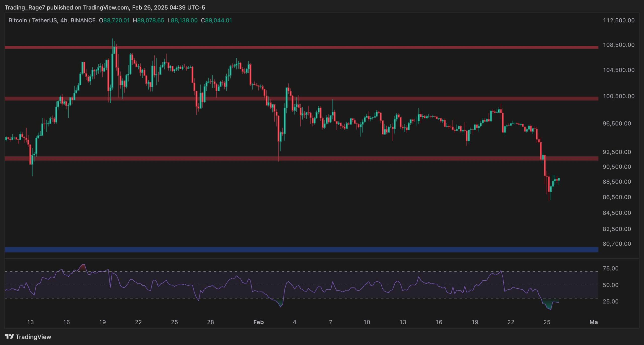644x345 pixels.
Task: Click the RSI 25.00 scale label
Action: tap(611, 301)
